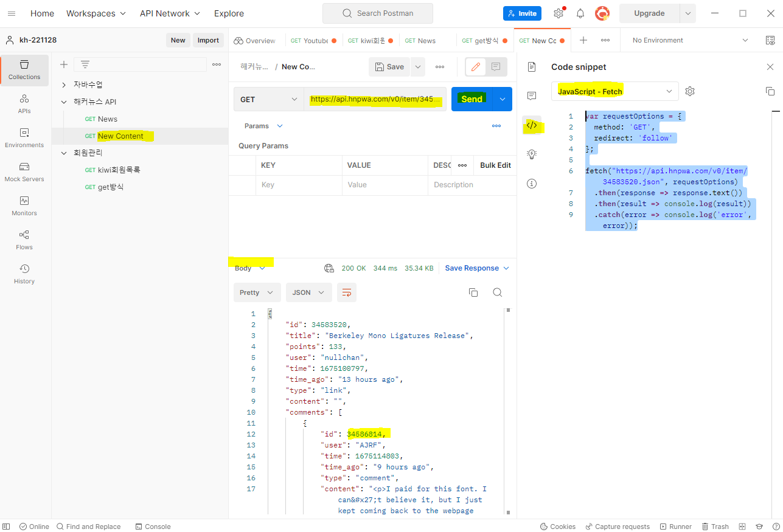Open the Workspaces dropdown

click(x=96, y=13)
